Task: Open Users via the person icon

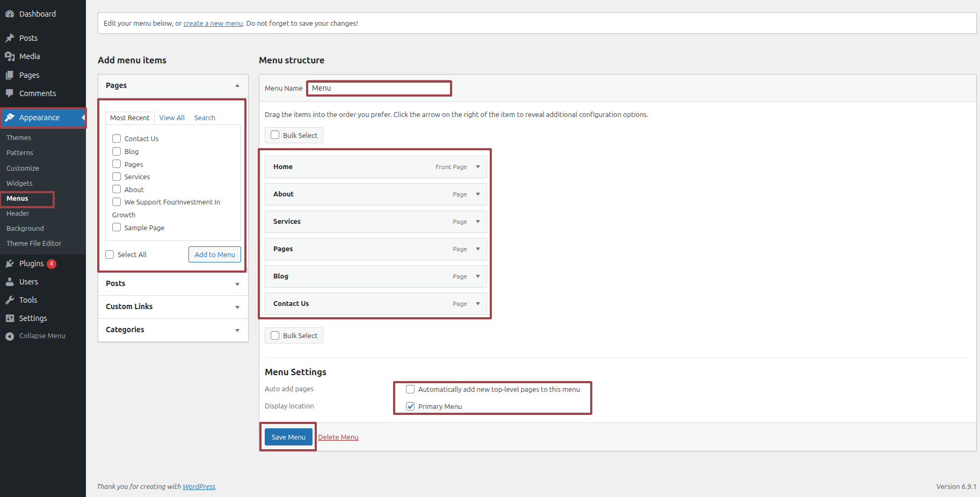Action: (x=10, y=282)
